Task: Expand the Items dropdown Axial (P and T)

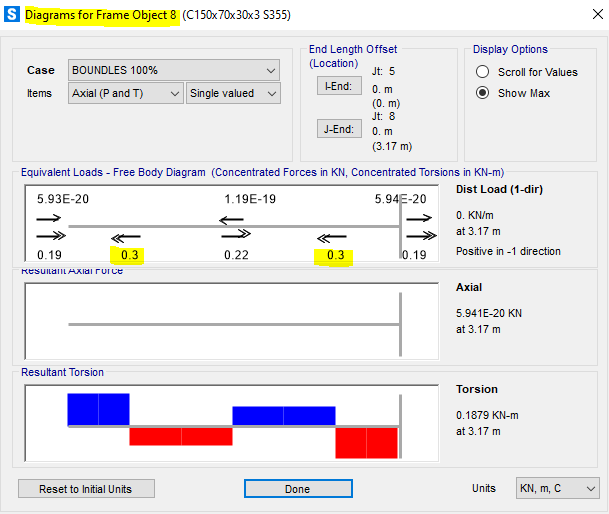Action: coord(125,93)
